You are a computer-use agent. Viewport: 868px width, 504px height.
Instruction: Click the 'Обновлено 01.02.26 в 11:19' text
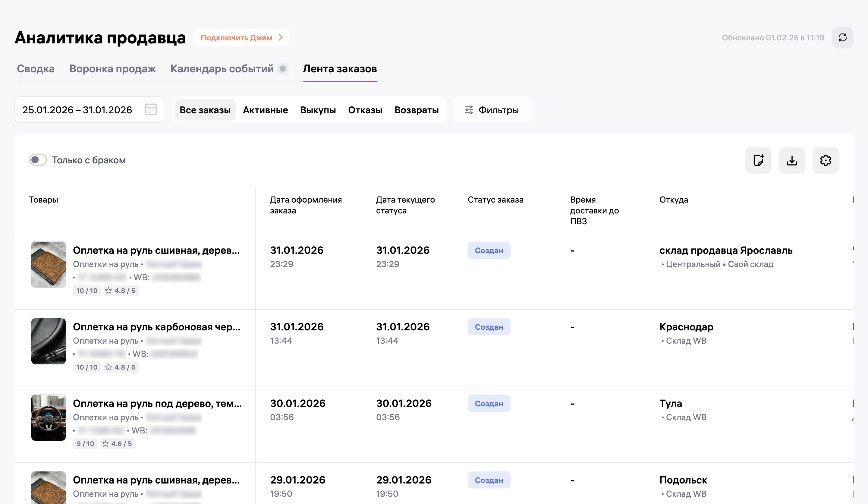click(773, 38)
